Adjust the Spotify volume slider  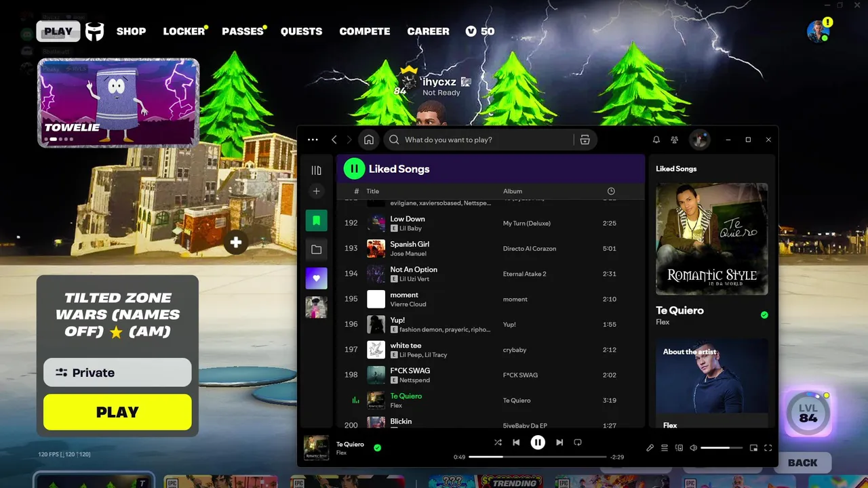pyautogui.click(x=722, y=448)
